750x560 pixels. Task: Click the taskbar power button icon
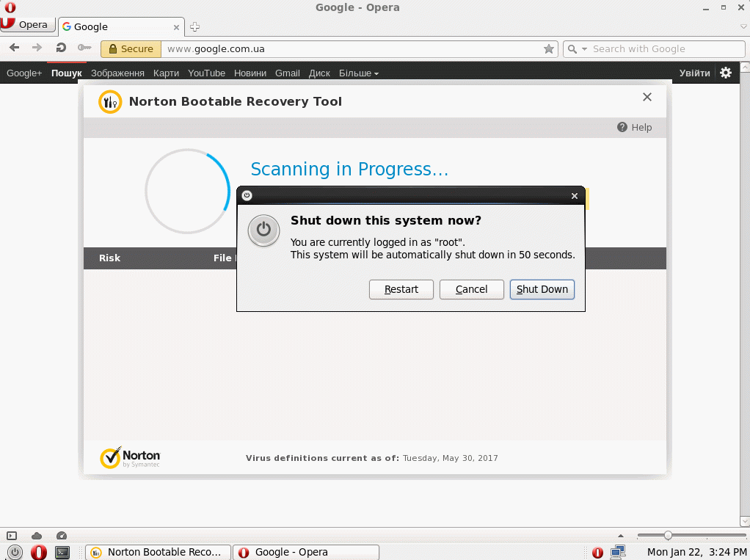[15, 552]
